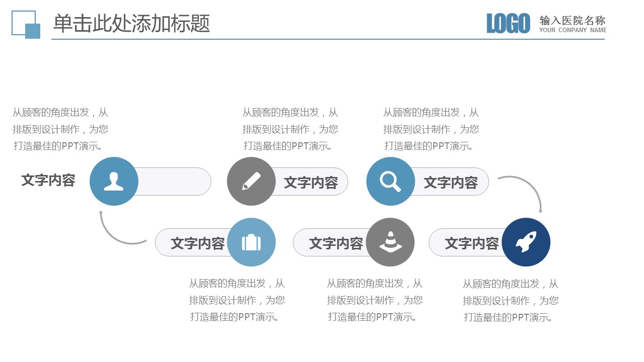Viewport: 644px width, 362px height.
Task: Select the 文字内容 label beside the briefcase icon
Action: pyautogui.click(x=197, y=243)
